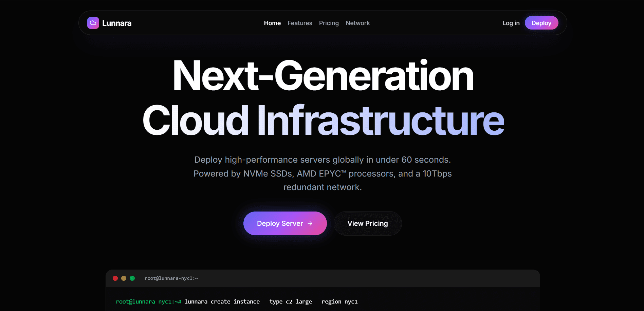Click the Next-Generation headline text
Screen dimensions: 644x311
pyautogui.click(x=323, y=75)
